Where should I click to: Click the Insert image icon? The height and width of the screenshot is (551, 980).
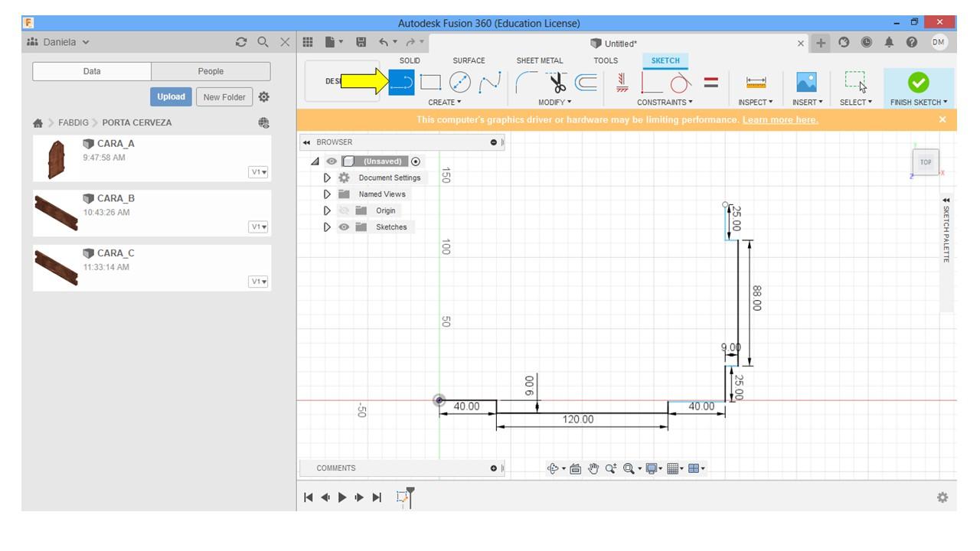807,82
